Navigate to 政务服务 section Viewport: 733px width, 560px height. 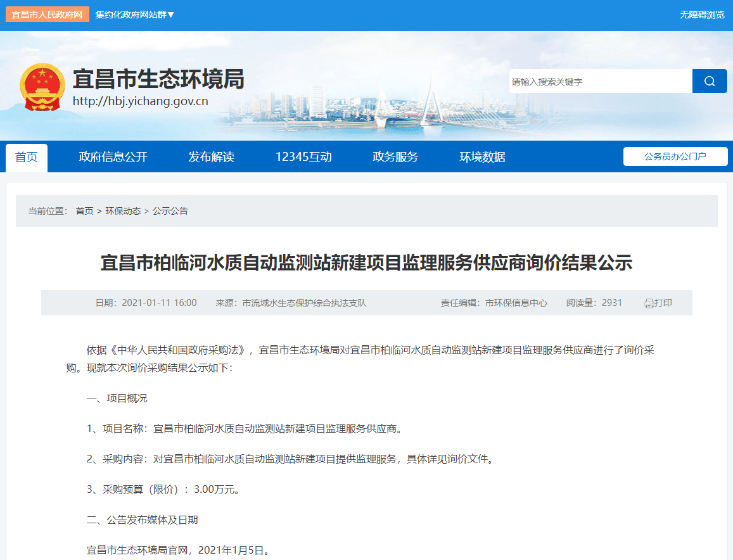pos(395,157)
